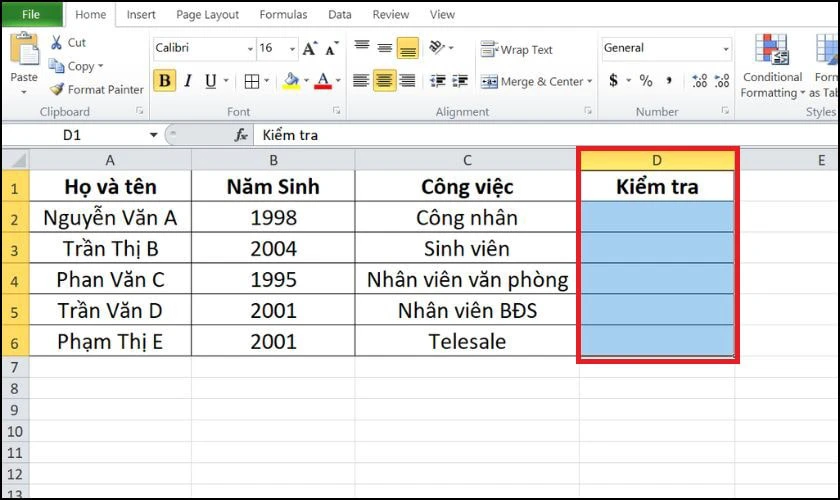Open the Name Box dropdown arrow
The width and height of the screenshot is (840, 500).
point(153,135)
